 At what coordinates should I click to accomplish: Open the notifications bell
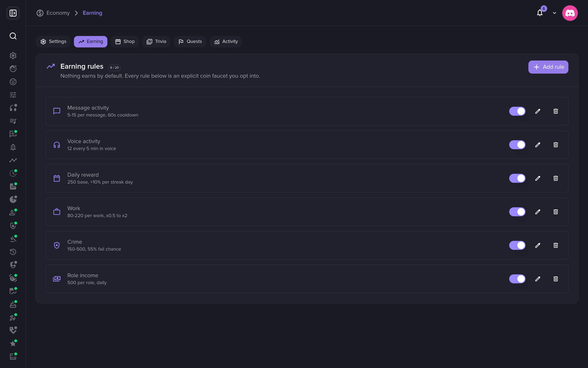click(540, 13)
